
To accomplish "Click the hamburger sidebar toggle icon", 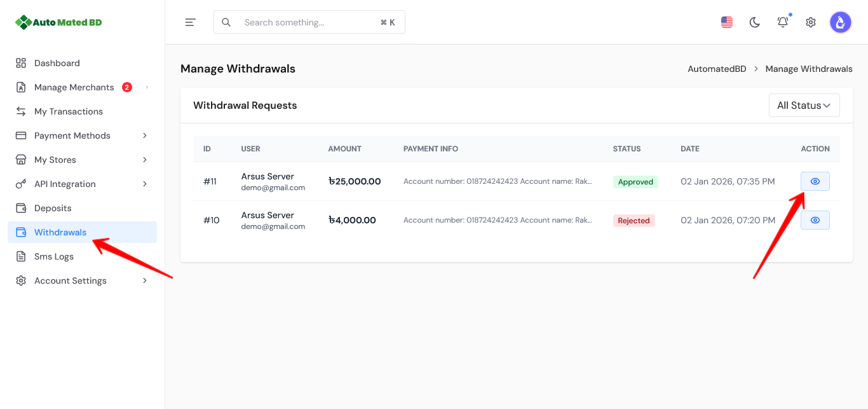I will [x=190, y=22].
